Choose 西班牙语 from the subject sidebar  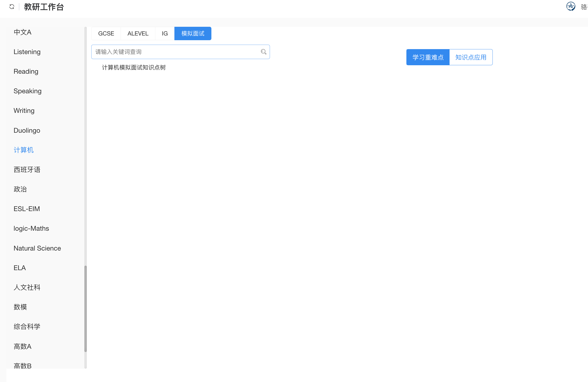(27, 170)
